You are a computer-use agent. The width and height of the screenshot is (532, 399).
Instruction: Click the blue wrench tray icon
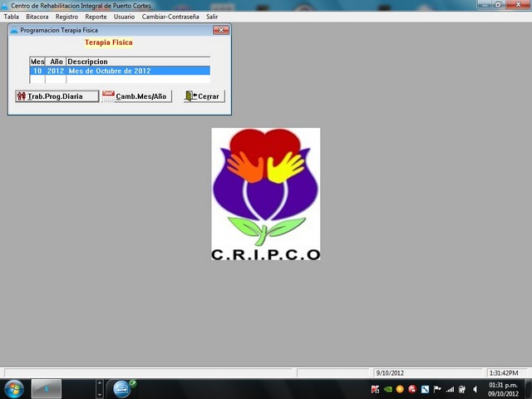[x=425, y=389]
